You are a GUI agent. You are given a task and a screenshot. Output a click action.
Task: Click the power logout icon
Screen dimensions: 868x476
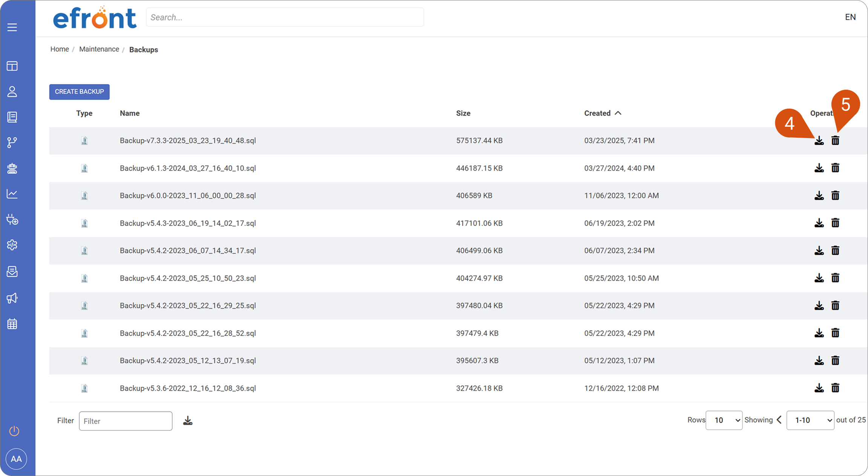pos(14,431)
